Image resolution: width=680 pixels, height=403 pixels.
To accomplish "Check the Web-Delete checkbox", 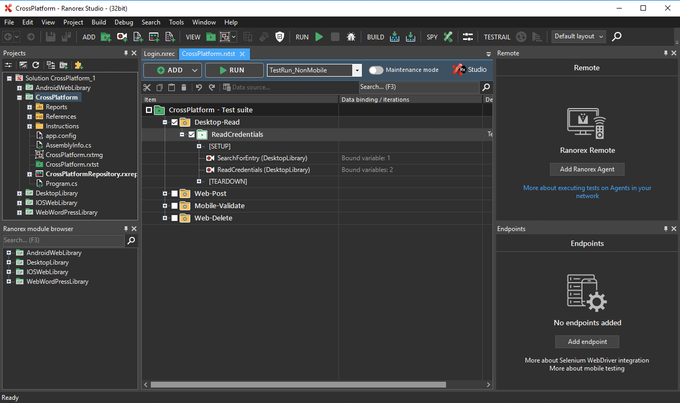I will point(174,218).
